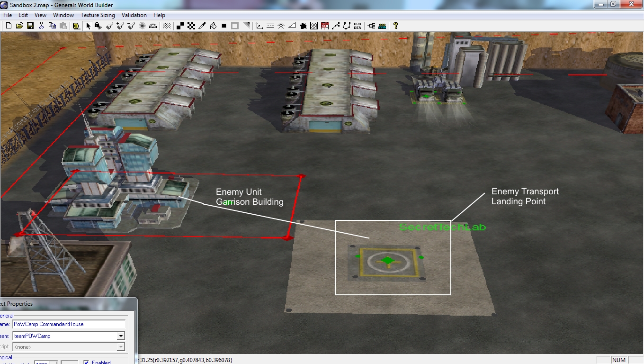Click the open folder toolbar button
The height and width of the screenshot is (364, 644).
coord(19,26)
